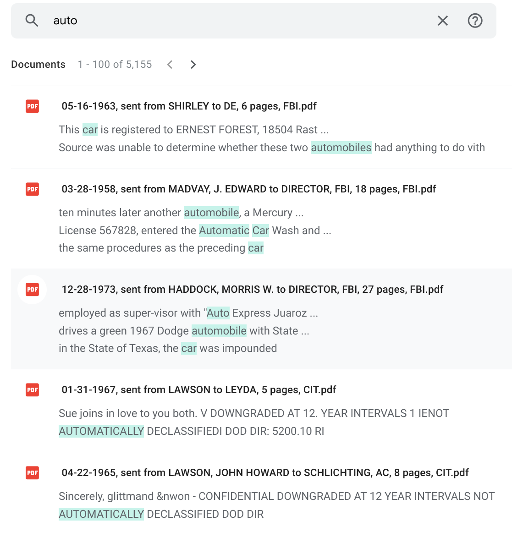This screenshot has height=543, width=512.
Task: Click the Documents results heading
Action: coord(38,64)
